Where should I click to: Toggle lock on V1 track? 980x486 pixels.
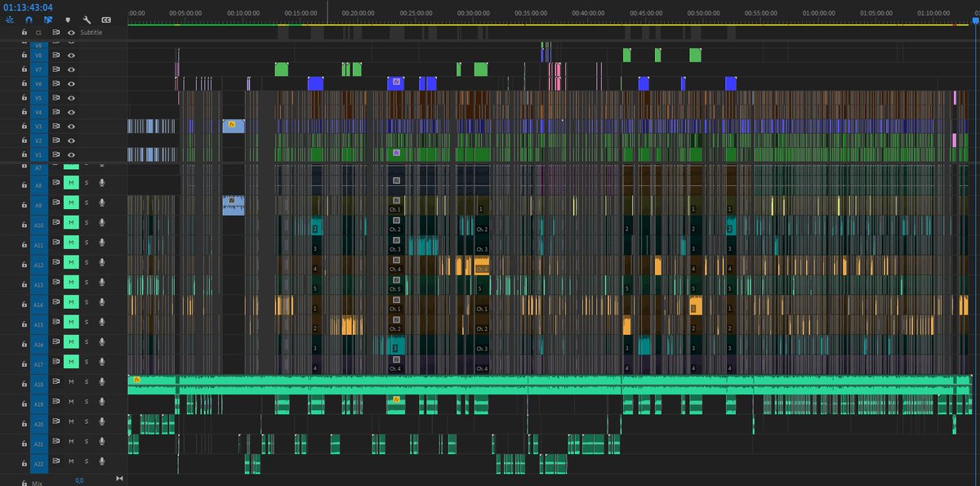[24, 154]
